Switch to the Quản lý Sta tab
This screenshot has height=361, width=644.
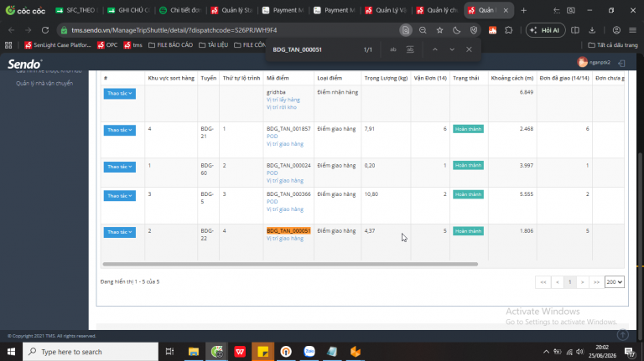(231, 10)
